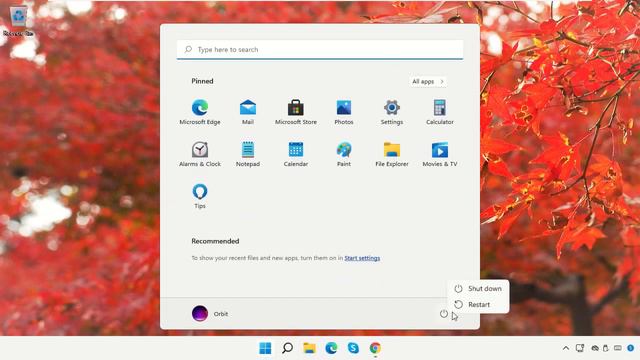Open the Calendar app
This screenshot has height=360, width=640.
(296, 154)
